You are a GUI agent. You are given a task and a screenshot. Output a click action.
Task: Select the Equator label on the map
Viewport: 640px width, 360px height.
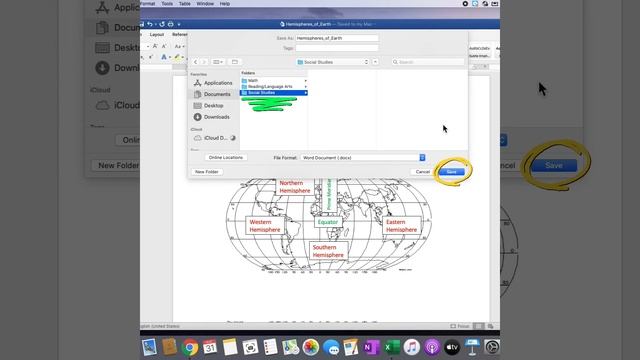click(328, 222)
